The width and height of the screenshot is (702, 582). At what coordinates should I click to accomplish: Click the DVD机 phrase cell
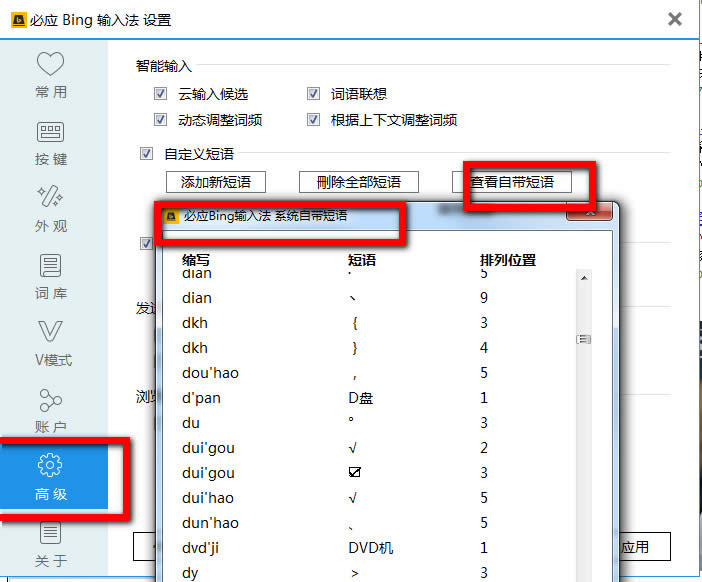click(371, 548)
